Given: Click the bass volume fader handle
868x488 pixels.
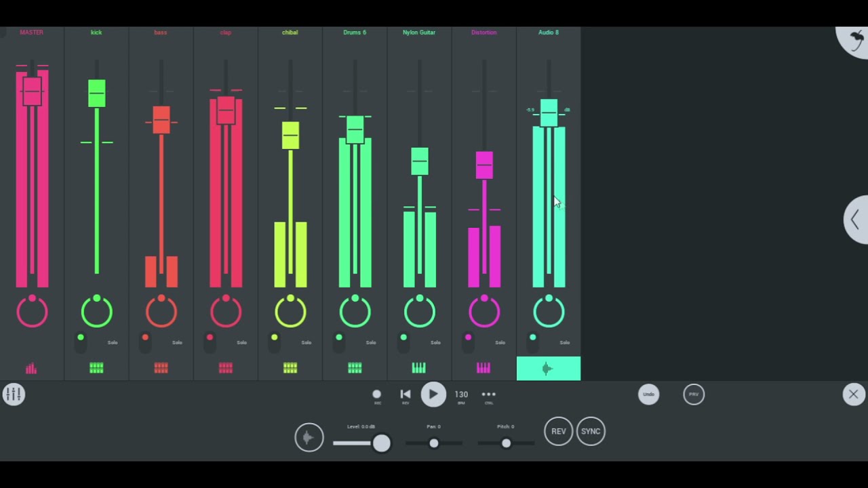Looking at the screenshot, I should (x=161, y=120).
